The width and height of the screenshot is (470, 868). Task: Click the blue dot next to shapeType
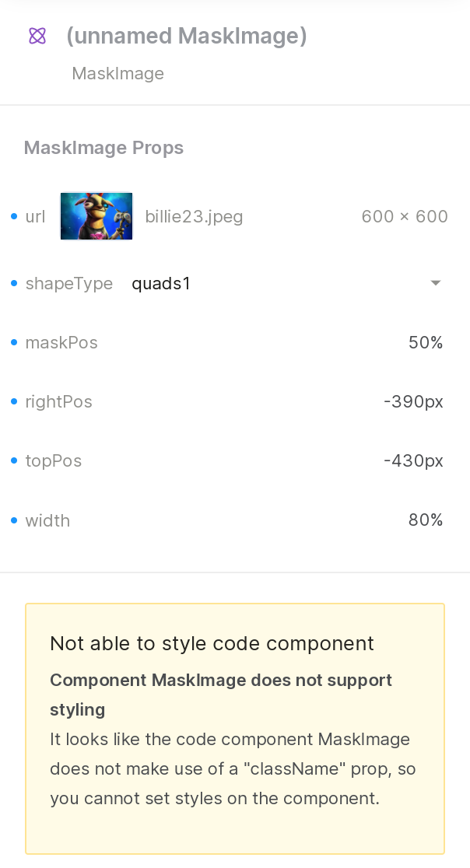[14, 284]
